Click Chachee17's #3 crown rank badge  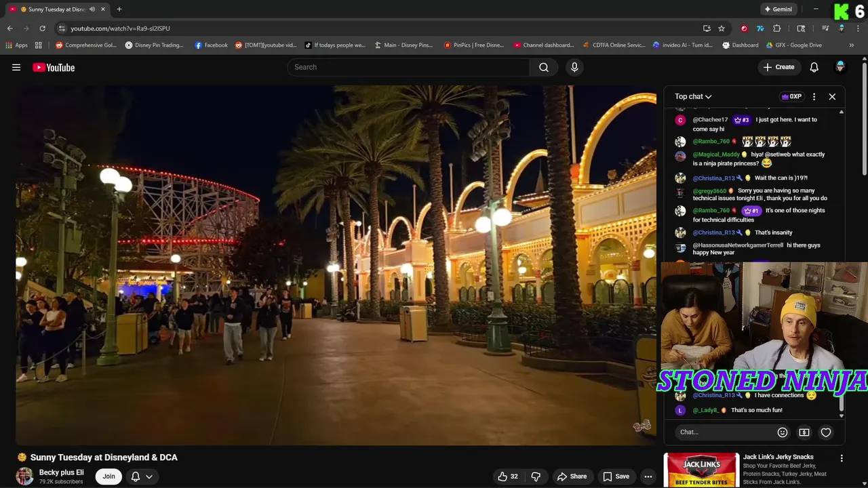741,120
